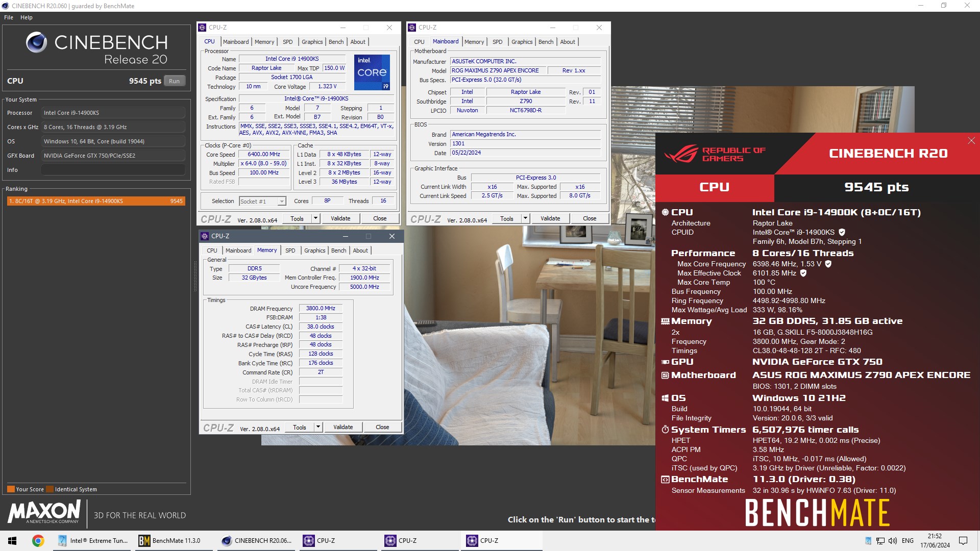
Task: Switch to Mainboard tab in first CPU-Z window
Action: pyautogui.click(x=236, y=42)
